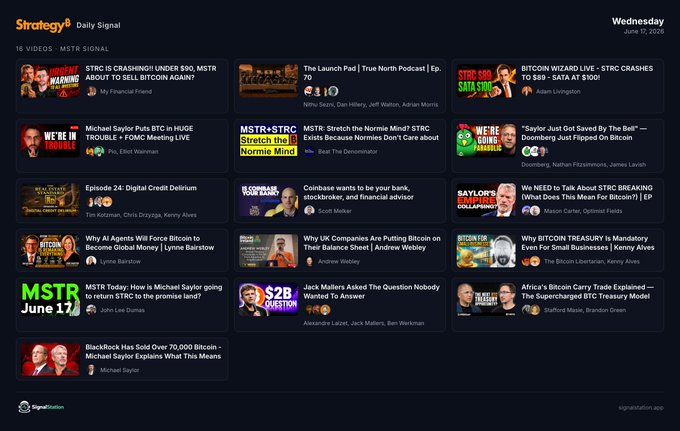Screen dimensions: 680x431
Task: Open signalstation.app footer link
Action: pyautogui.click(x=641, y=408)
